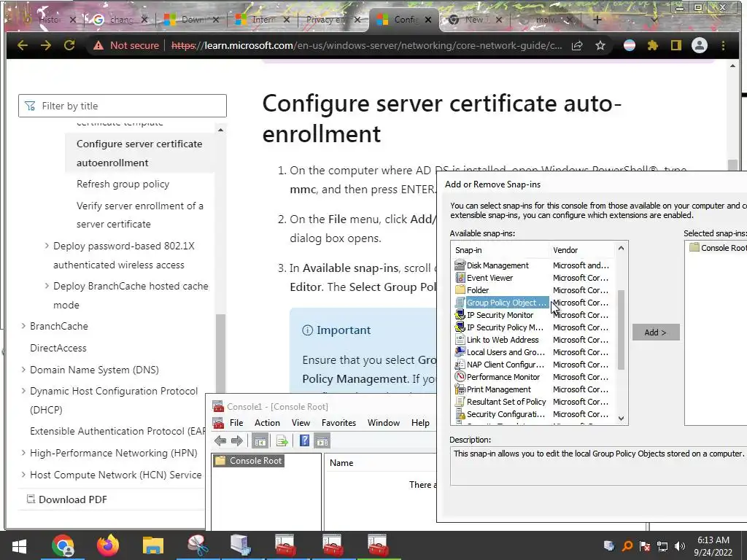The width and height of the screenshot is (747, 560).
Task: Open File Explorer from the taskbar
Action: 153,545
